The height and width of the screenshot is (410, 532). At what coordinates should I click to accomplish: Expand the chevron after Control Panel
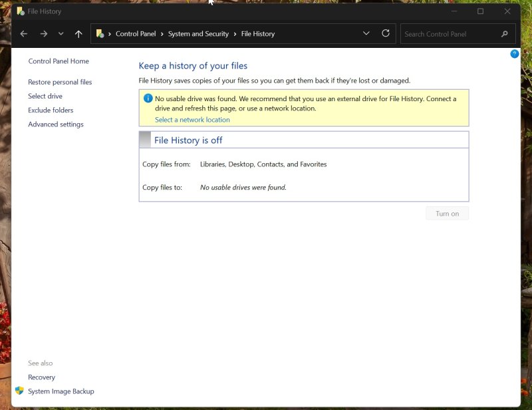click(162, 34)
